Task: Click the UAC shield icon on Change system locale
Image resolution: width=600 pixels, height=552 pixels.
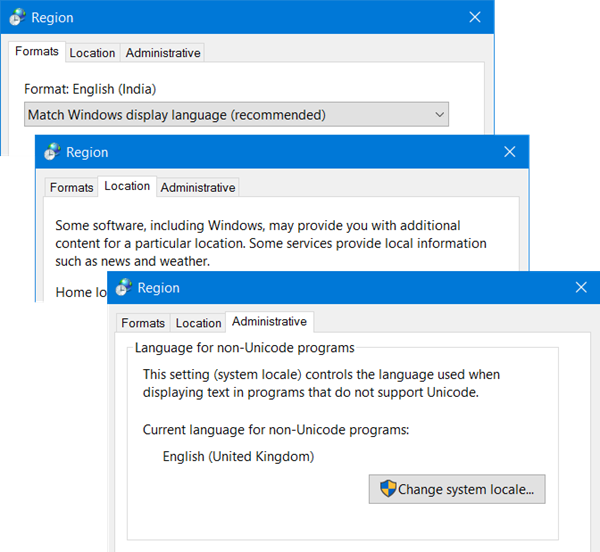Action: pyautogui.click(x=388, y=488)
